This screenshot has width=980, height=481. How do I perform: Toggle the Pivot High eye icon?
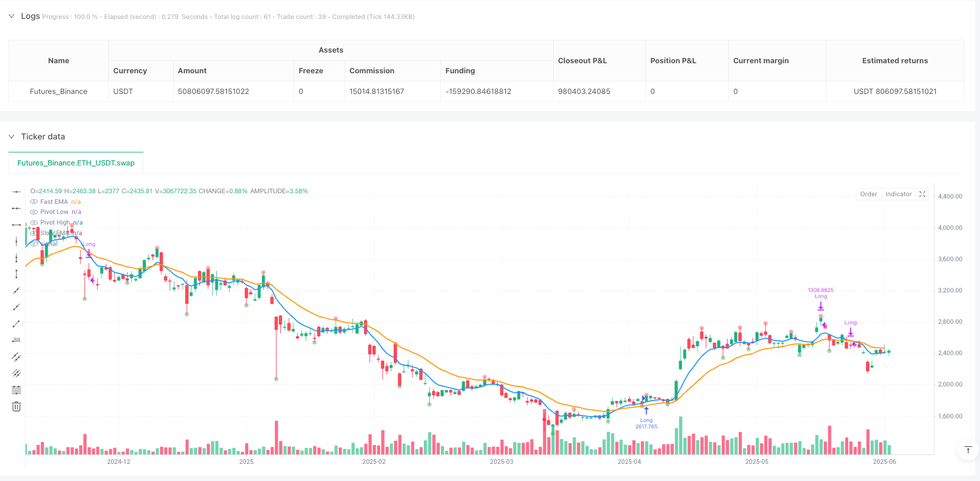click(34, 223)
